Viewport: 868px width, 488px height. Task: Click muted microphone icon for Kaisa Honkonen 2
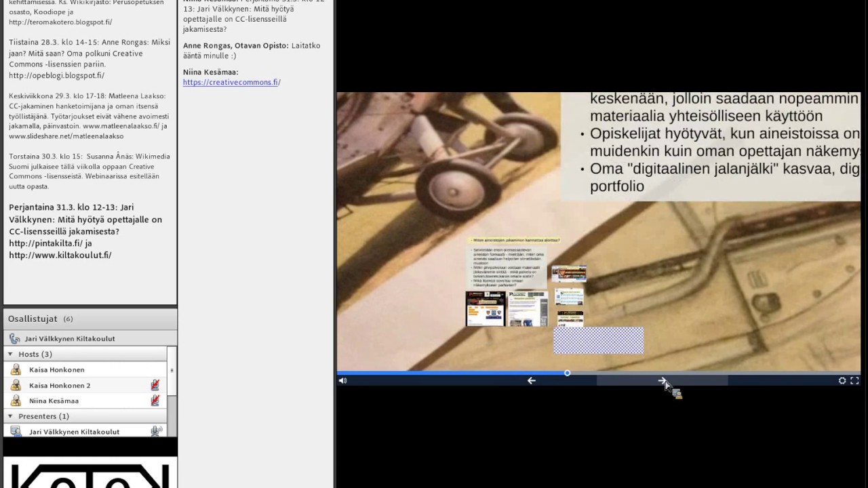tap(155, 385)
